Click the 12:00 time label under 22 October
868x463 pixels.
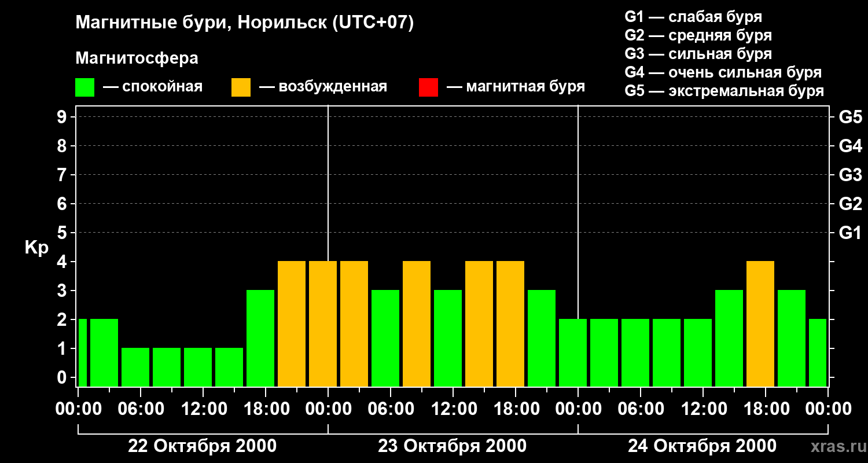[203, 409]
